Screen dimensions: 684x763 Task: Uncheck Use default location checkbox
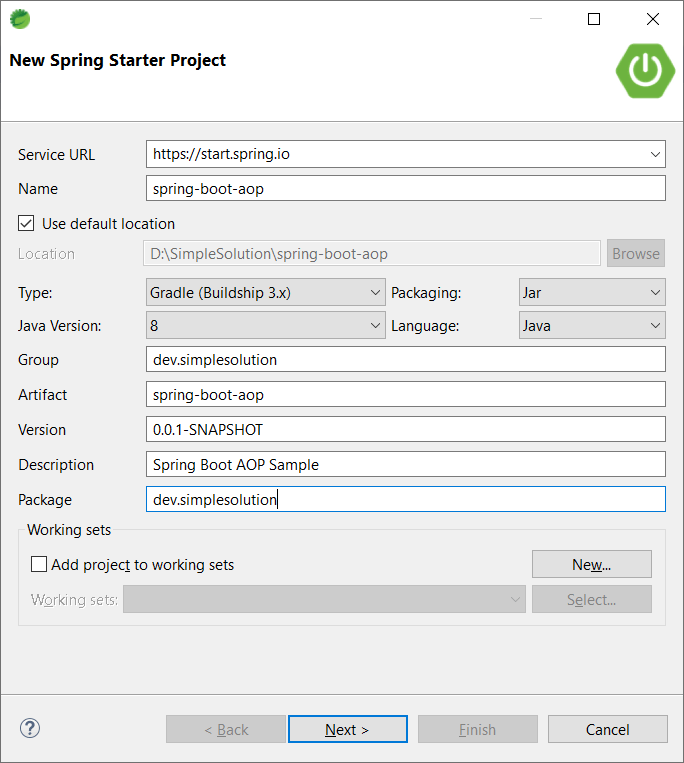[26, 223]
